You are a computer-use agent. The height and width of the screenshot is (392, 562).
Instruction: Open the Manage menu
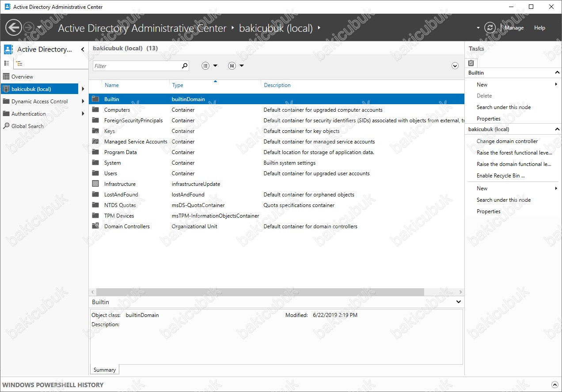(x=514, y=28)
